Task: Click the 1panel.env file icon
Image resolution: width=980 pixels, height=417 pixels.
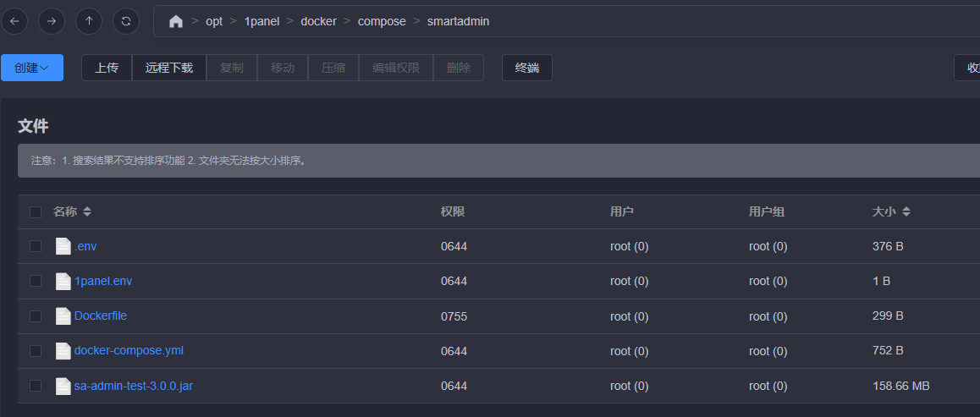Action: (x=63, y=281)
